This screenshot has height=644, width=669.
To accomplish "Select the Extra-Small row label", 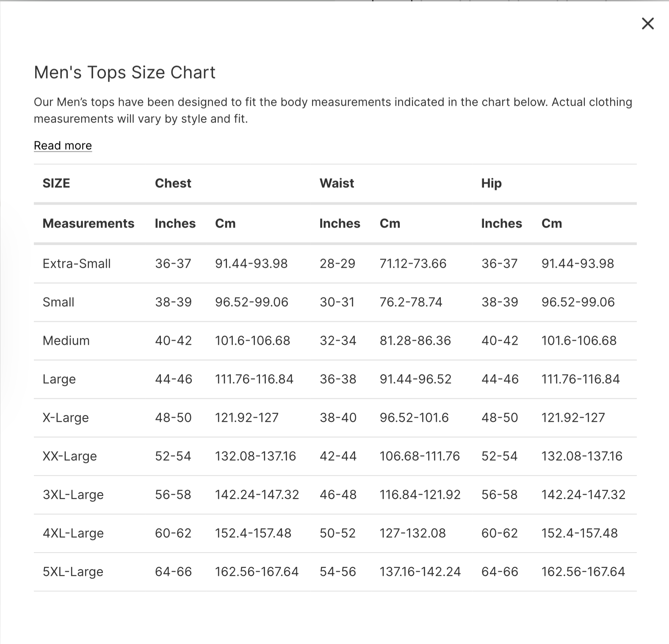I will (x=77, y=264).
